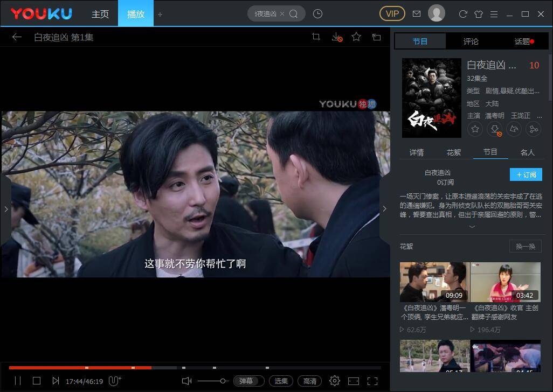Toggle the star circle icon under cast
Image resolution: width=553 pixels, height=392 pixels.
475,129
